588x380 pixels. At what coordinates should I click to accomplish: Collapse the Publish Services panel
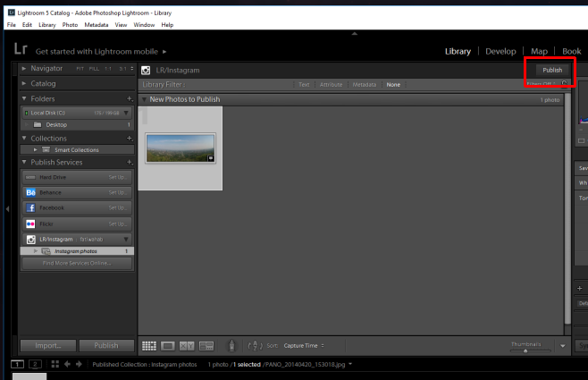[x=24, y=162]
